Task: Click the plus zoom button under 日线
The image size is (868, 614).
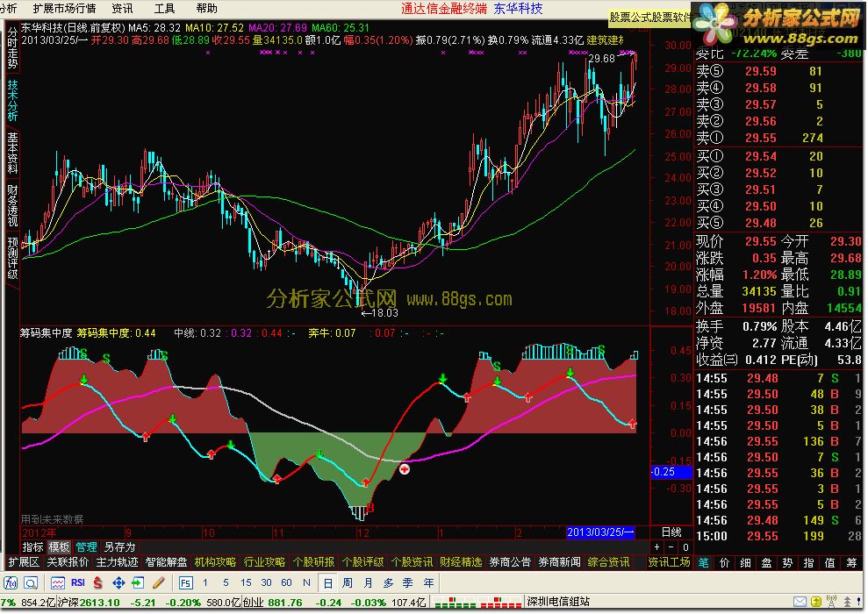Action: 657,547
